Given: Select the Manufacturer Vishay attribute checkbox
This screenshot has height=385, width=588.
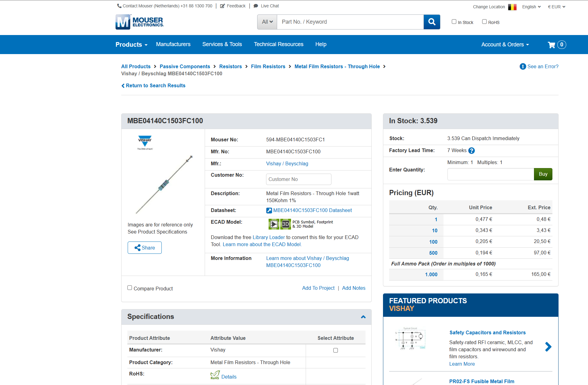Looking at the screenshot, I should tap(335, 350).
